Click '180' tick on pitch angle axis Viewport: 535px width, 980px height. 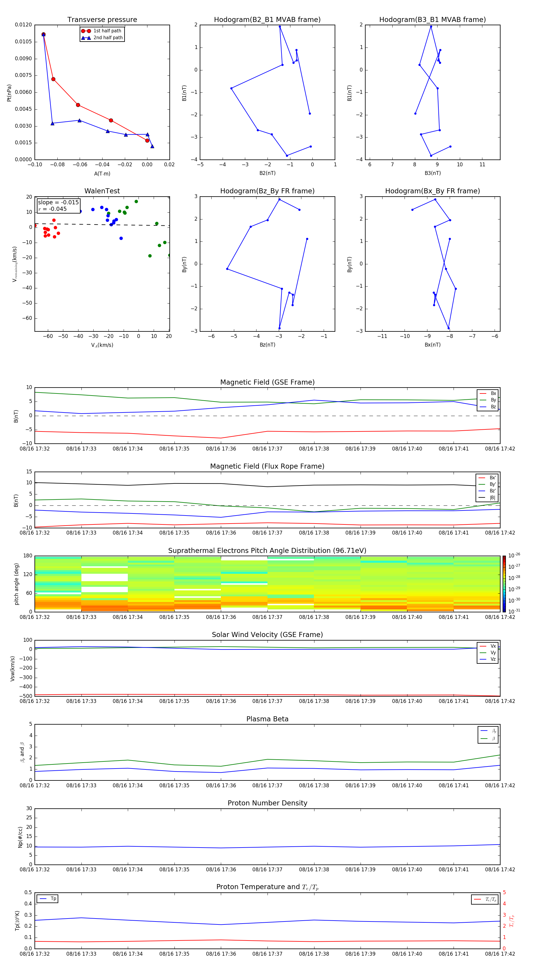28,556
